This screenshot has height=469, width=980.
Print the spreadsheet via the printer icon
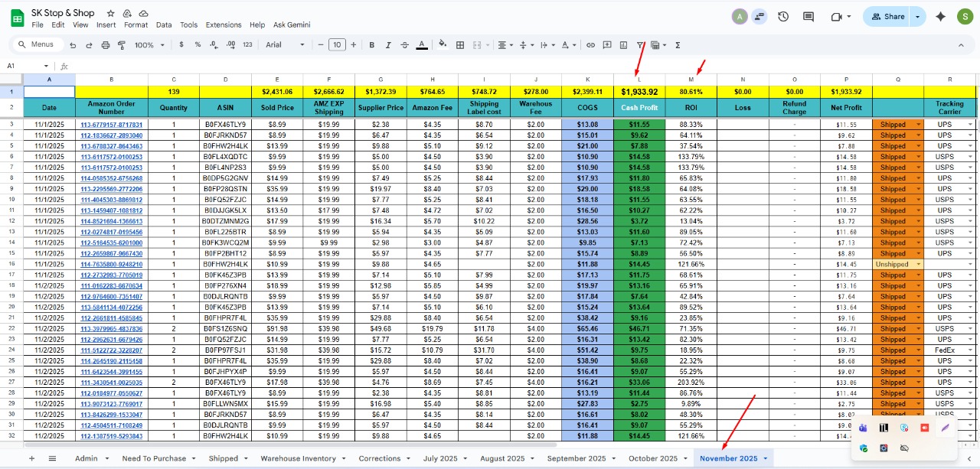tap(105, 45)
